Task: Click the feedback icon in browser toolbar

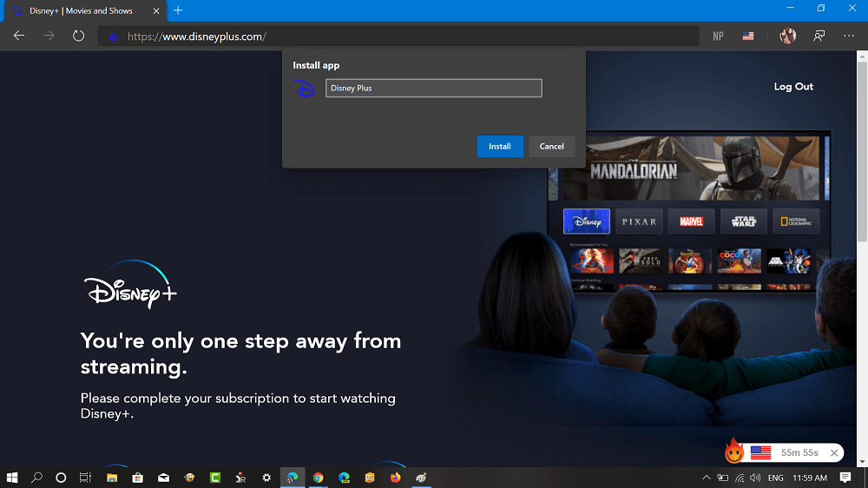Action: point(819,36)
